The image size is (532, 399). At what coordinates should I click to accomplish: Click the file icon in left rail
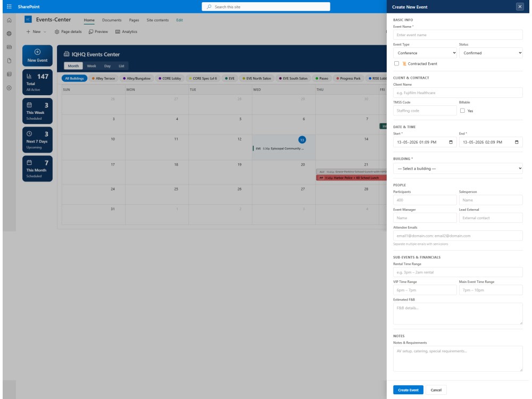coord(9,61)
